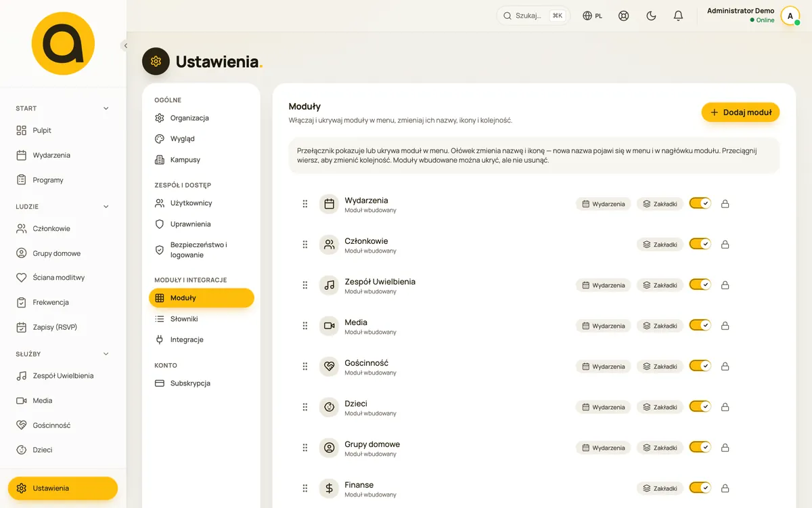
Task: Click the Wydarzenia tag on the Grupy domowe row
Action: click(604, 448)
